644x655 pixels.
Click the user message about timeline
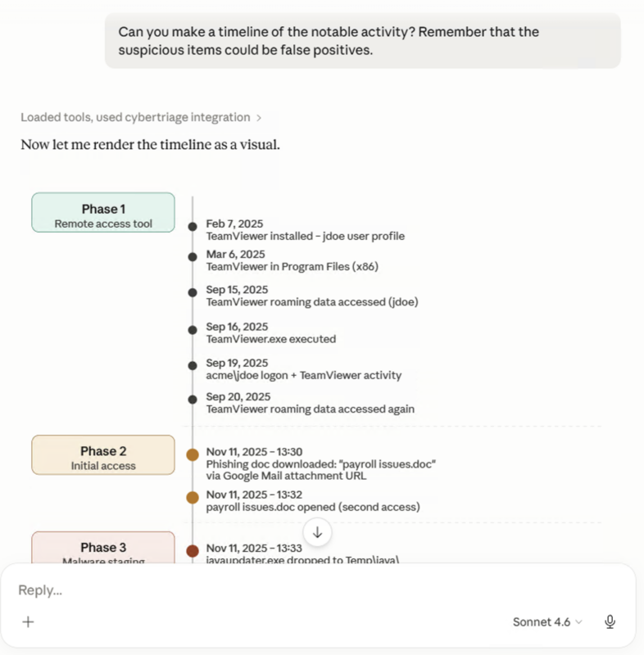362,41
